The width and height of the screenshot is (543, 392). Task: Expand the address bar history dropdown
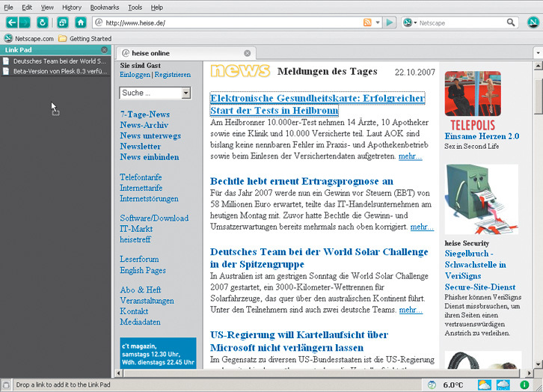pos(378,23)
